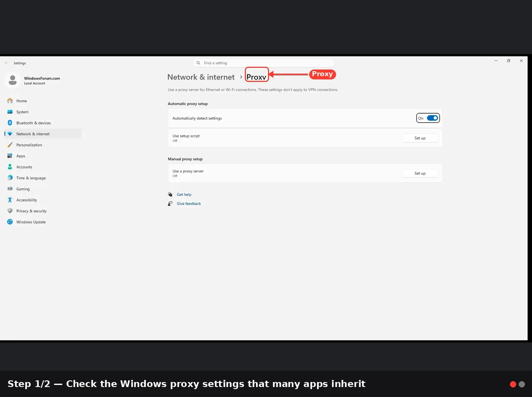Select Accessibility label

[27, 200]
